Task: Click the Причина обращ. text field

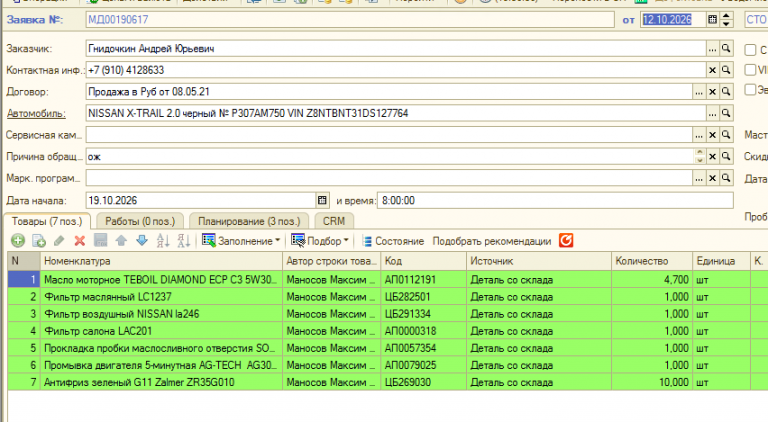Action: click(x=390, y=157)
